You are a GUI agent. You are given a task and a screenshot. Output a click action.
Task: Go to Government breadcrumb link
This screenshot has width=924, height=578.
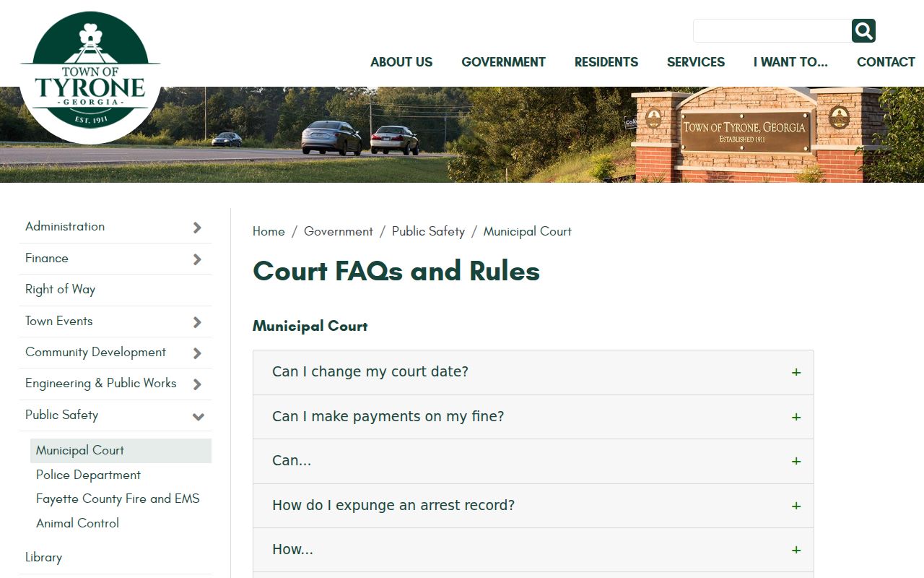pos(339,231)
